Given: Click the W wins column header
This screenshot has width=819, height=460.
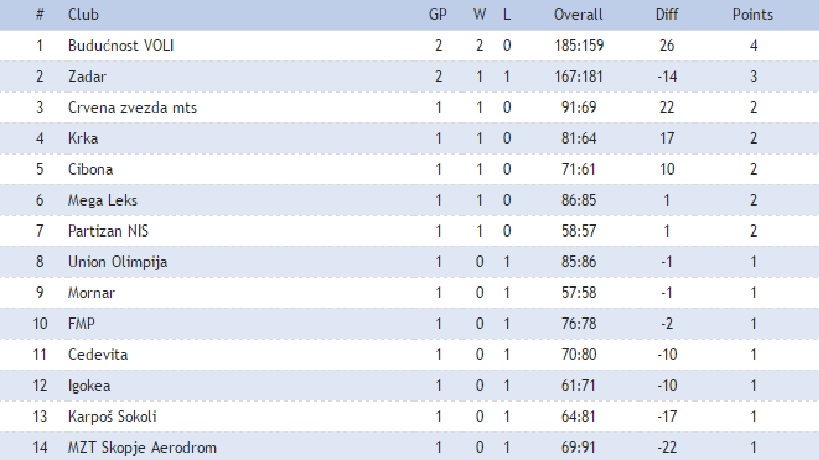Looking at the screenshot, I should tap(479, 15).
